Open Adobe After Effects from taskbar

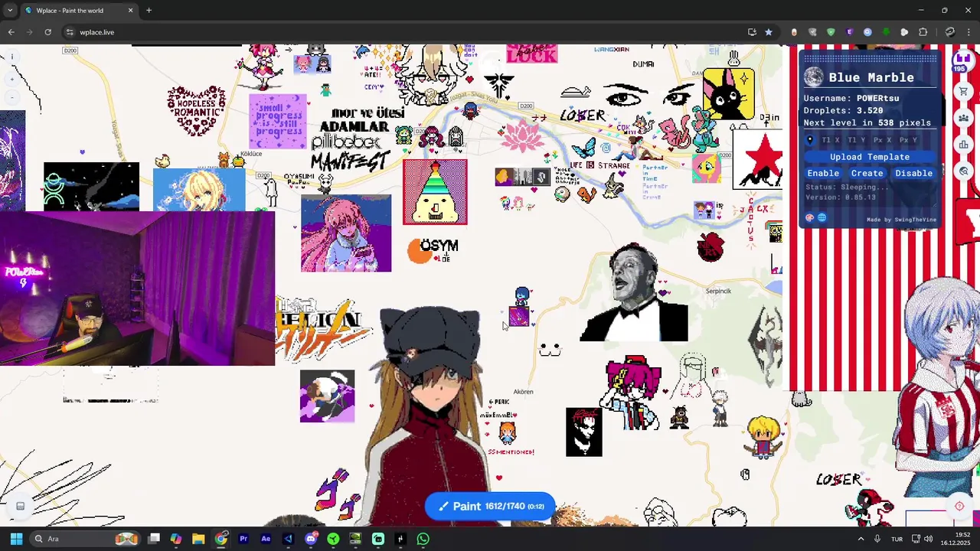coord(266,539)
